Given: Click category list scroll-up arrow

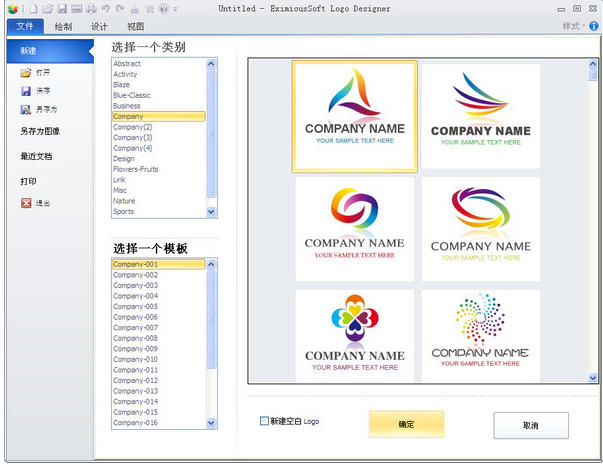Looking at the screenshot, I should tap(211, 64).
